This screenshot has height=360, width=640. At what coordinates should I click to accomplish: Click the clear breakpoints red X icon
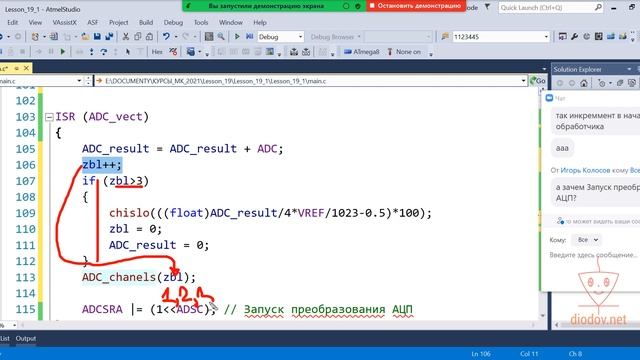point(173,52)
